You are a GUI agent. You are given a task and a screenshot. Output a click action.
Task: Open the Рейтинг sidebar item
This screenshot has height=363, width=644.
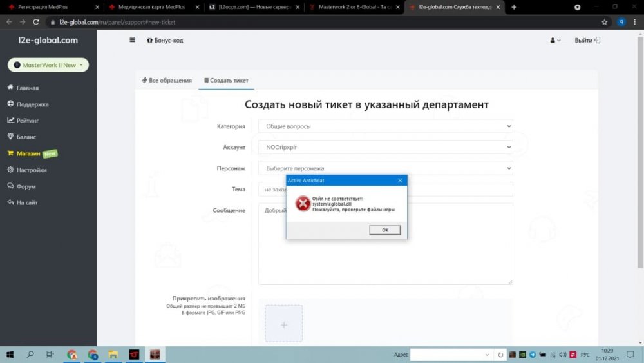tap(27, 121)
